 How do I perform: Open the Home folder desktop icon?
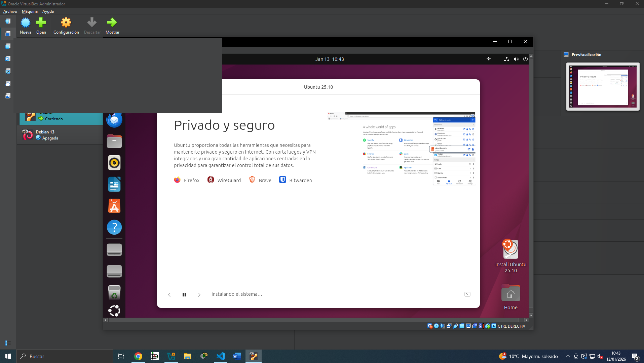click(x=510, y=297)
